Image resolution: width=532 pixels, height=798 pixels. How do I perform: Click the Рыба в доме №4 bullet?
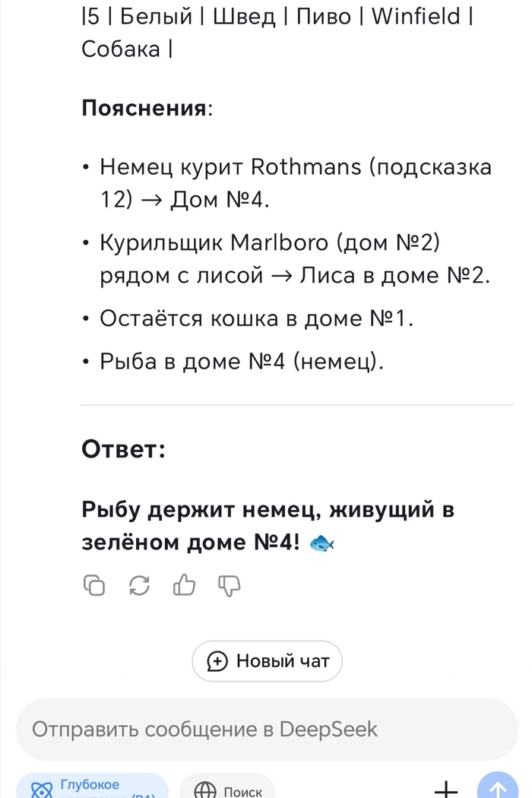point(242,362)
